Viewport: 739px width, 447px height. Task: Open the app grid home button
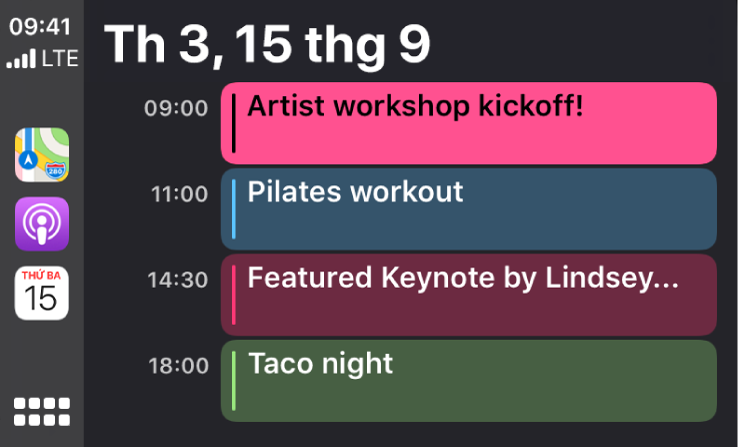point(42,412)
